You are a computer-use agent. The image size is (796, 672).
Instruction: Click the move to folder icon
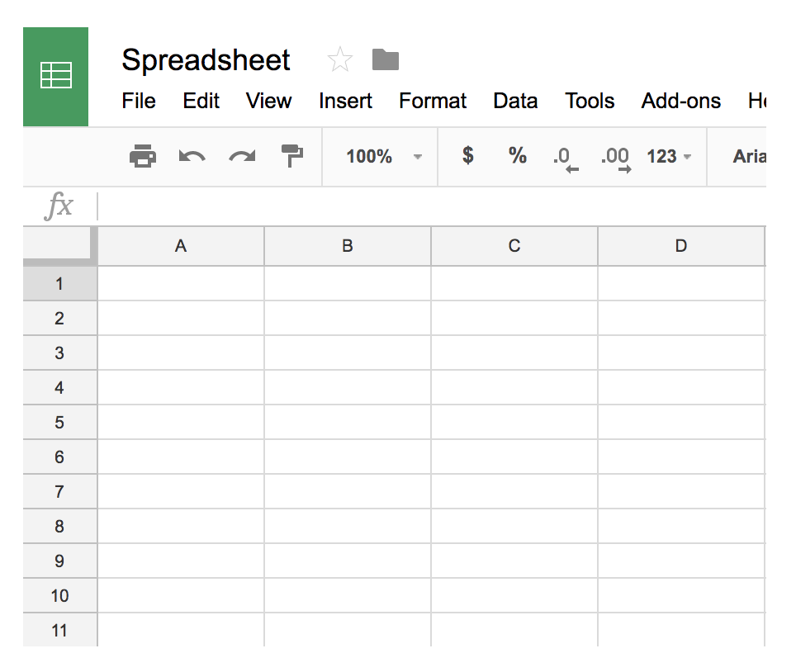(386, 59)
